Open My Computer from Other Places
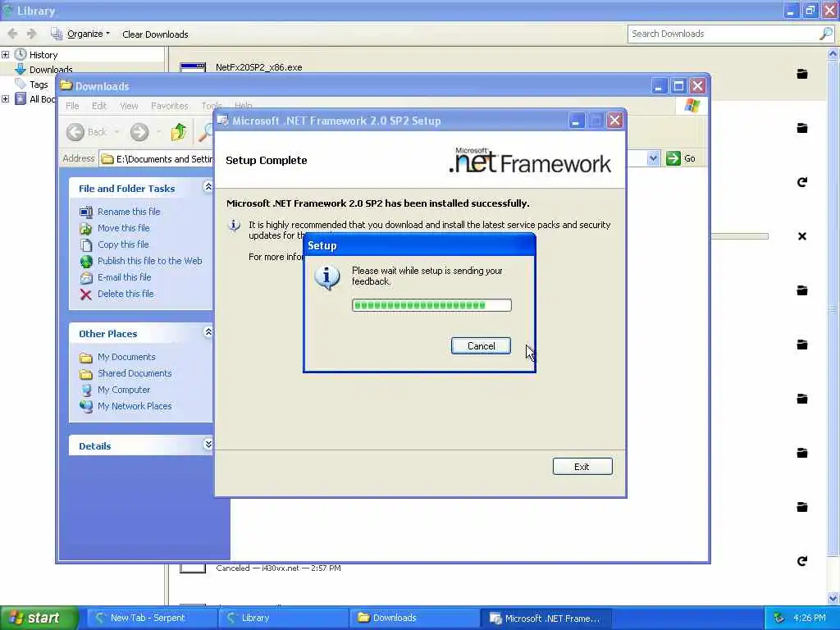The width and height of the screenshot is (840, 630). pos(123,390)
